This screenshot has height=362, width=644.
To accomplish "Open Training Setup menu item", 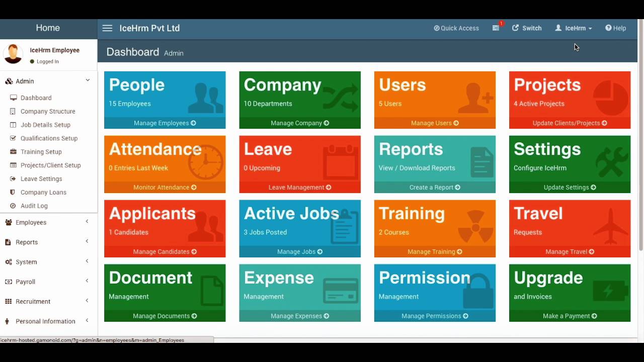I will (x=41, y=152).
